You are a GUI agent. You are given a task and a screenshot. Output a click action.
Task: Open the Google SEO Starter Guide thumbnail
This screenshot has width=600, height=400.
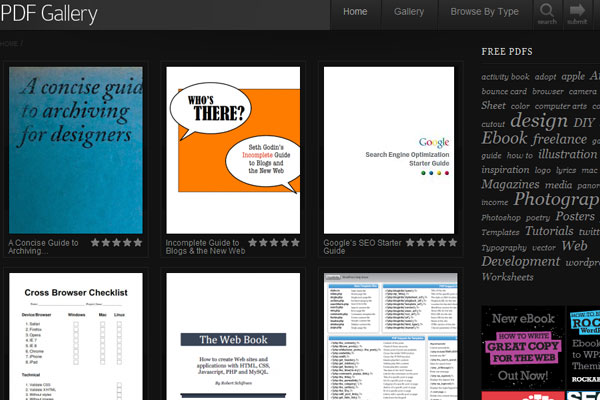[x=389, y=150]
